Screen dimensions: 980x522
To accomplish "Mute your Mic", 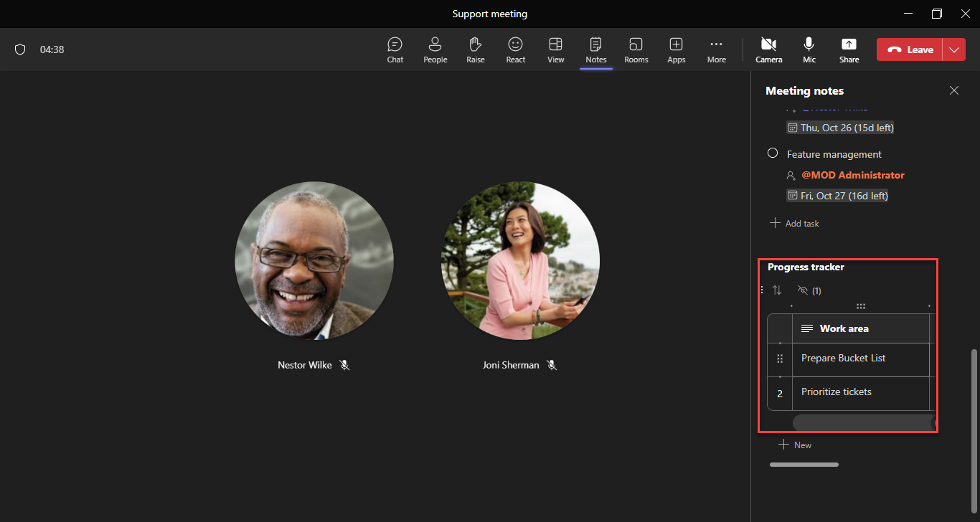I will coord(809,49).
